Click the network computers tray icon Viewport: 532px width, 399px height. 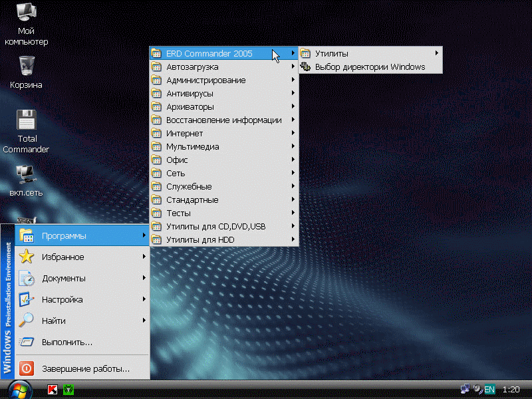[465, 389]
